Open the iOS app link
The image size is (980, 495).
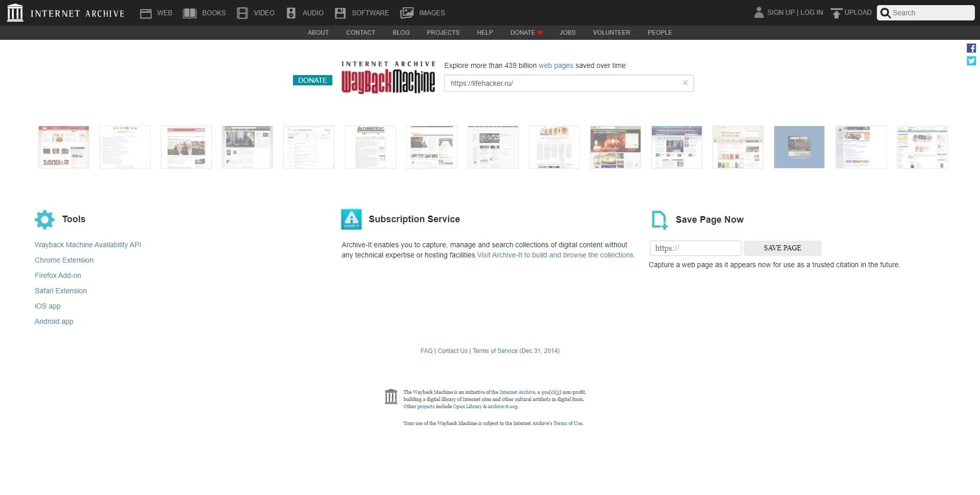click(47, 307)
